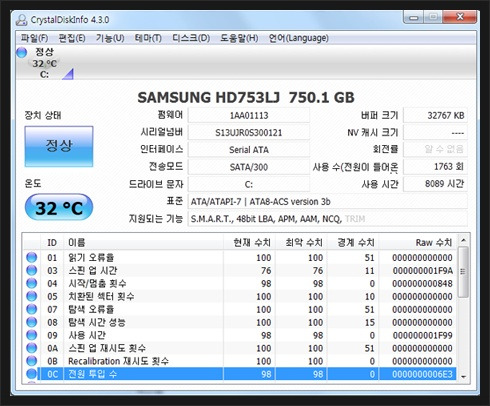Screen dimensions: 490x406
Task: Click the 현재 수치 column header
Action: point(249,242)
